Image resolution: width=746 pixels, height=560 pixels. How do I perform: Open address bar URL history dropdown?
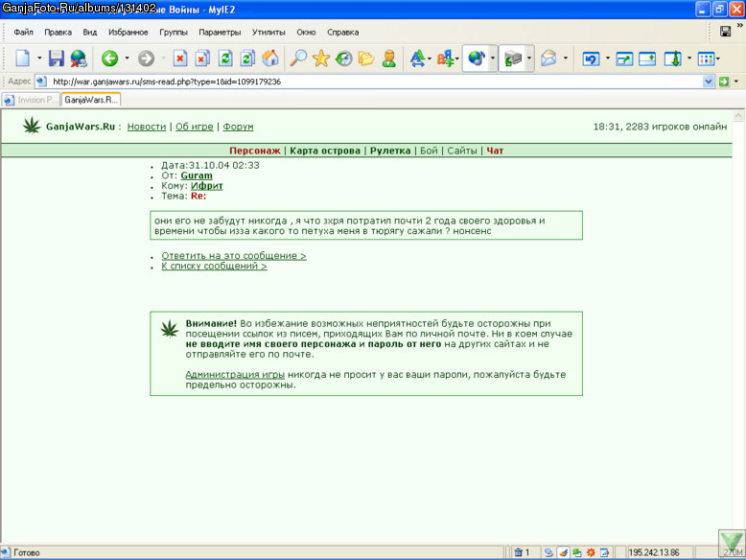708,82
